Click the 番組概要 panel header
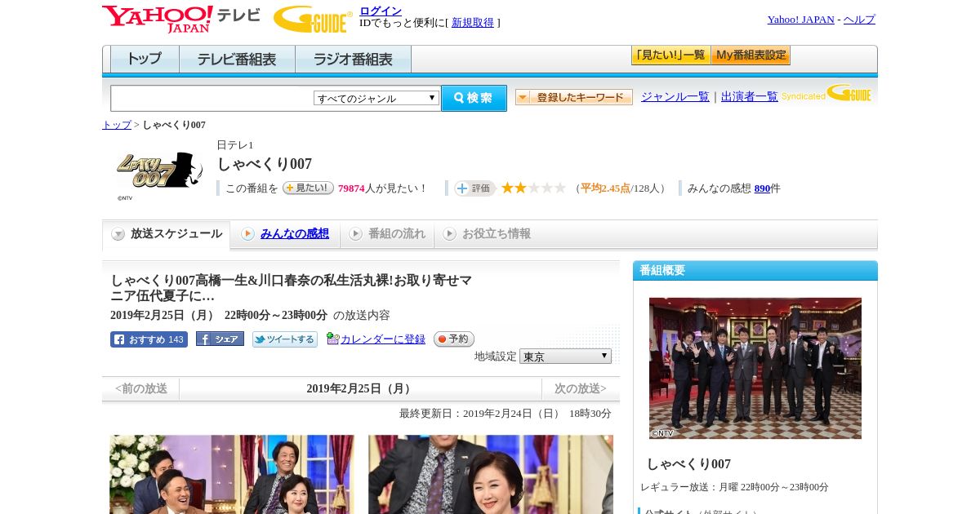This screenshot has width=980, height=514. [755, 270]
